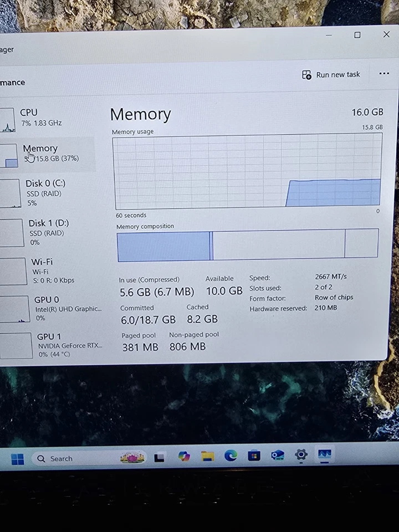Click the Memory heading title

pyautogui.click(x=140, y=114)
